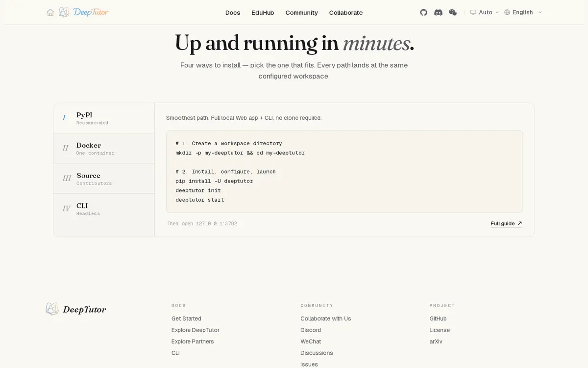This screenshot has height=368, width=588.
Task: Open the Discord footer link
Action: pos(311,330)
